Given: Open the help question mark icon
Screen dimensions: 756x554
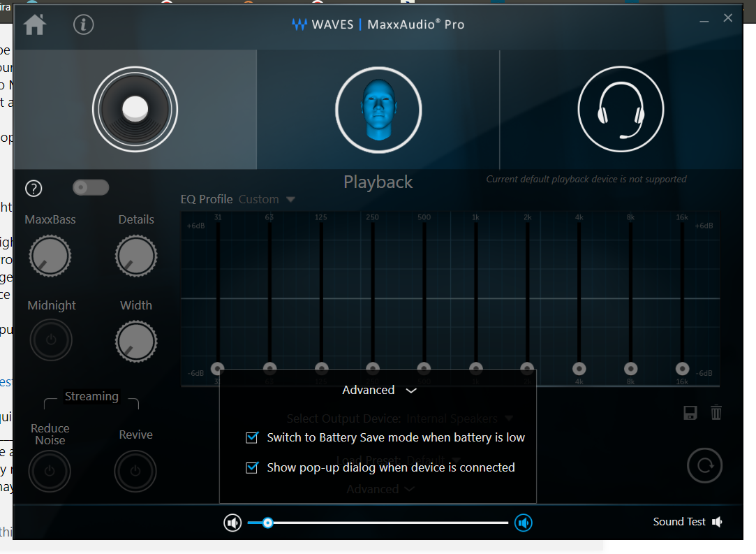Looking at the screenshot, I should (x=34, y=188).
